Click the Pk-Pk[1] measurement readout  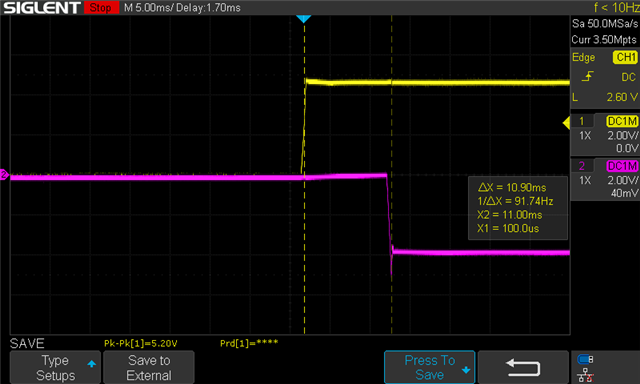(x=141, y=343)
